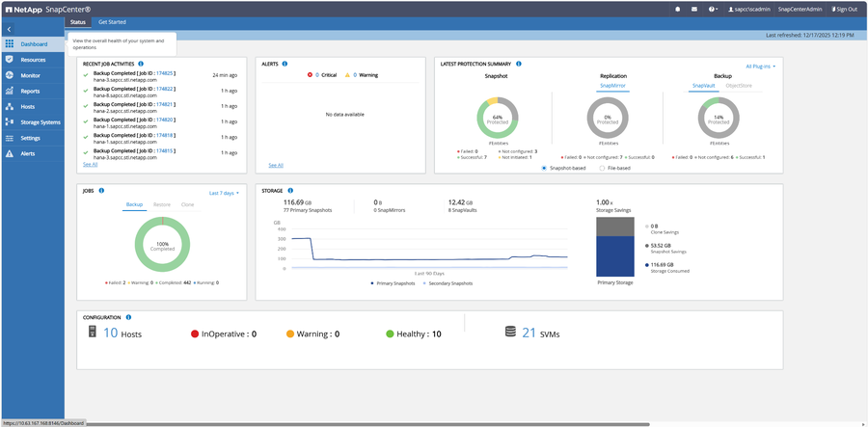Click the horizontal scrollbar at the bottom

tap(368, 424)
